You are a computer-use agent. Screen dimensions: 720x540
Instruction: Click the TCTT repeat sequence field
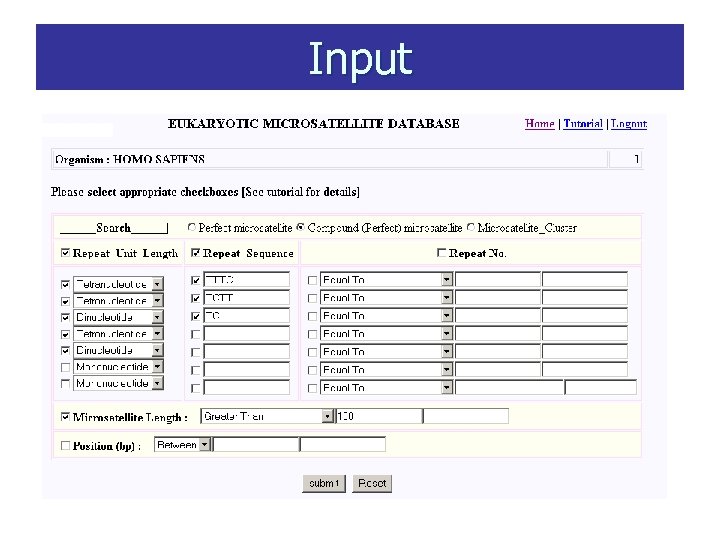247,298
